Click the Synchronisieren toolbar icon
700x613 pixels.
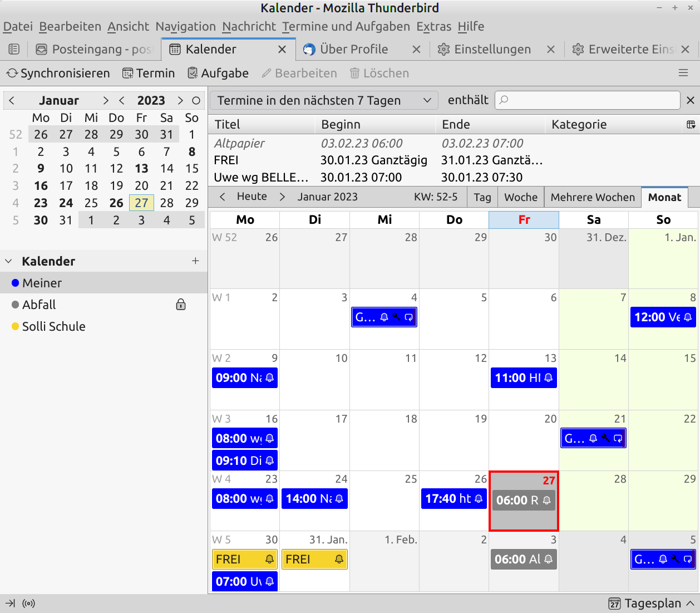click(x=12, y=73)
